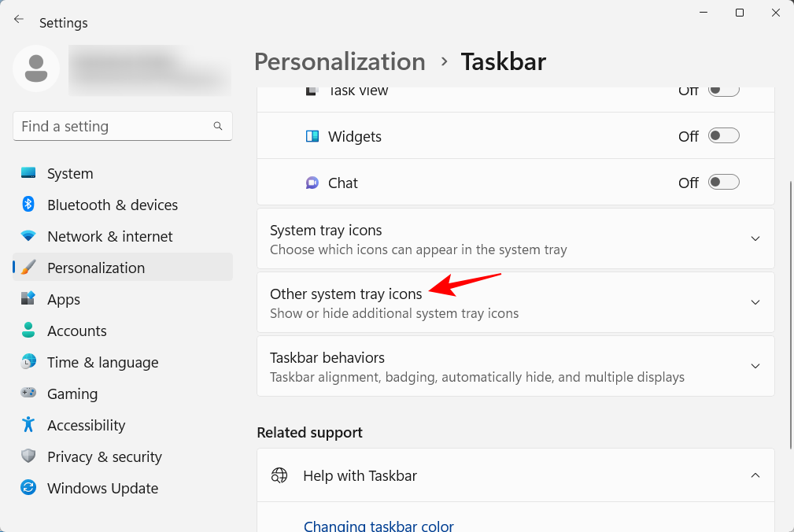Open Bluetooth & devices via its icon
794x532 pixels.
coord(28,205)
